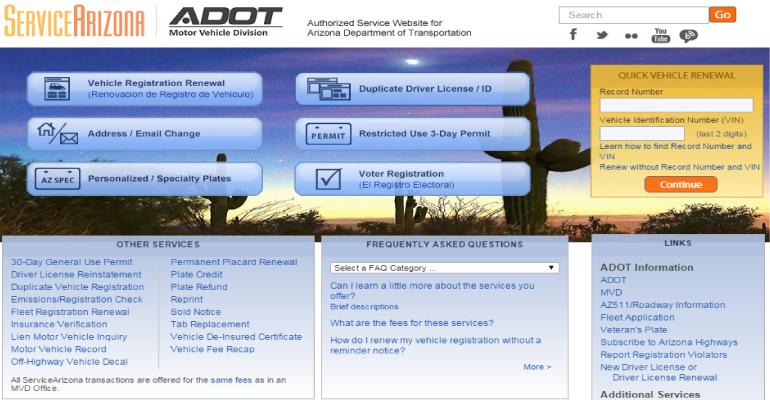Open the Flickr icon in header
This screenshot has height=400, width=770.
point(630,35)
